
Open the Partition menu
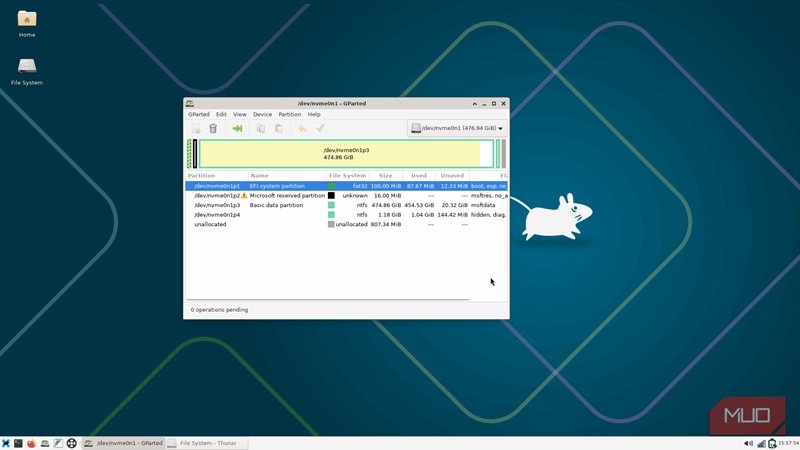(289, 114)
